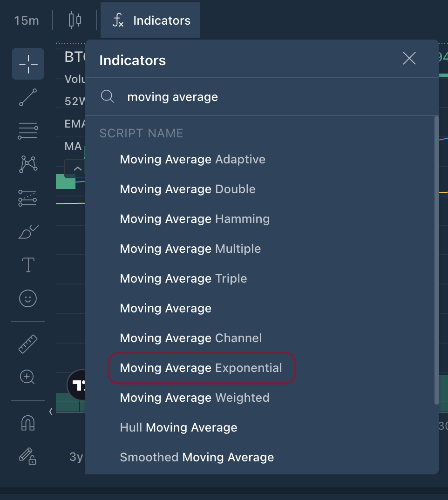Select the XABCD pattern tool
The height and width of the screenshot is (500, 448).
click(x=28, y=164)
